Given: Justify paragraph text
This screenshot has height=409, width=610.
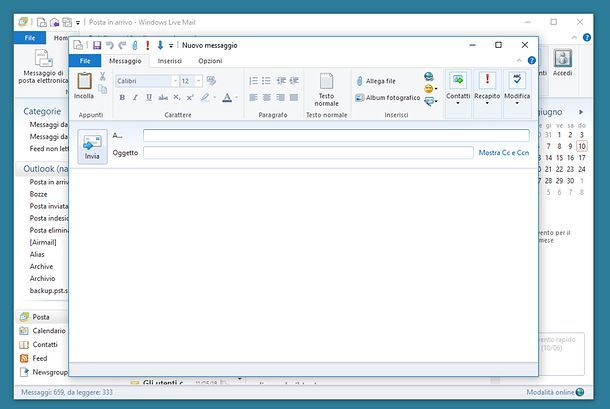Looking at the screenshot, I should pyautogui.click(x=294, y=97).
